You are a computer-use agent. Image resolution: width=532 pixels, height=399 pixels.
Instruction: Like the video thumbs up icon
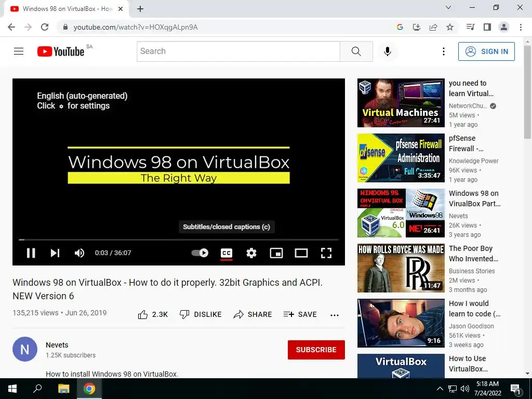point(143,314)
